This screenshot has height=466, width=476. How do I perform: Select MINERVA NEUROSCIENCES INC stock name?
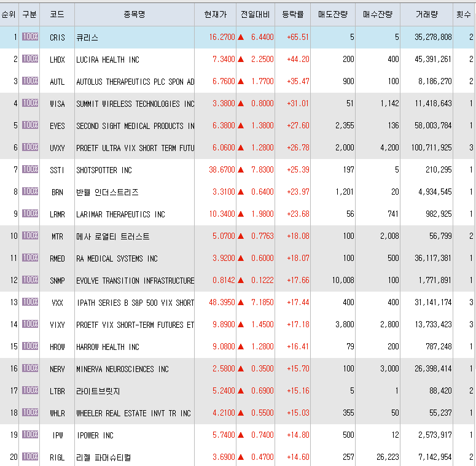(x=122, y=369)
